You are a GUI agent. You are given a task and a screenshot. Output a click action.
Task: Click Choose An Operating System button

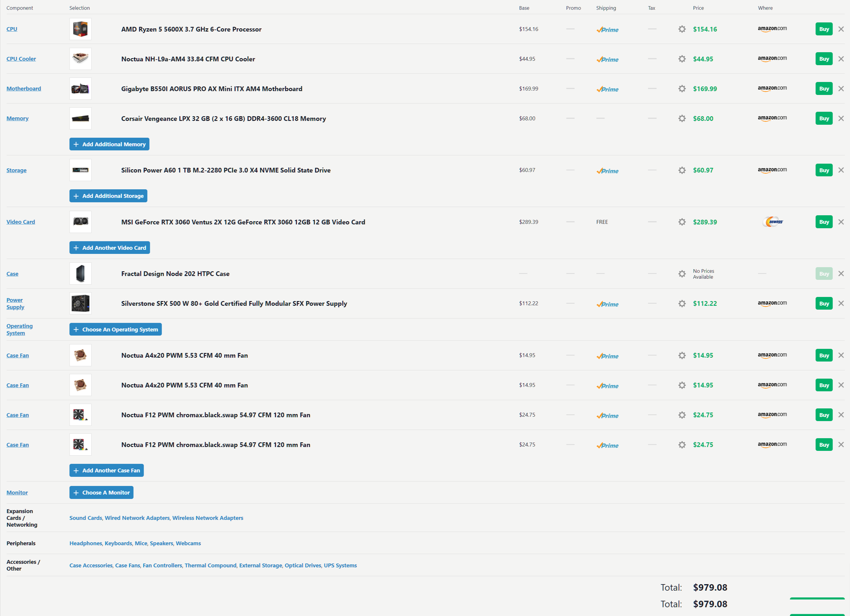point(115,330)
